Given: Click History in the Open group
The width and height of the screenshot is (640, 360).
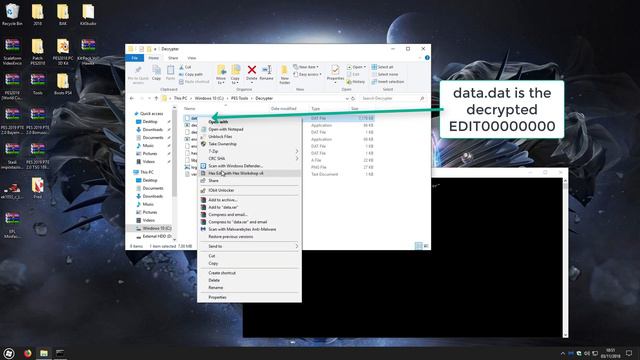Looking at the screenshot, I should (356, 82).
